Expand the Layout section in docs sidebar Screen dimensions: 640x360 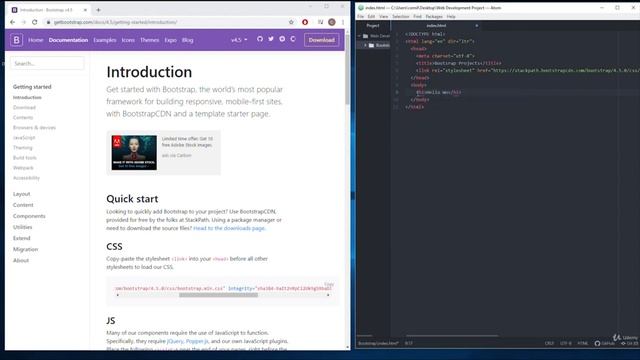[x=22, y=194]
